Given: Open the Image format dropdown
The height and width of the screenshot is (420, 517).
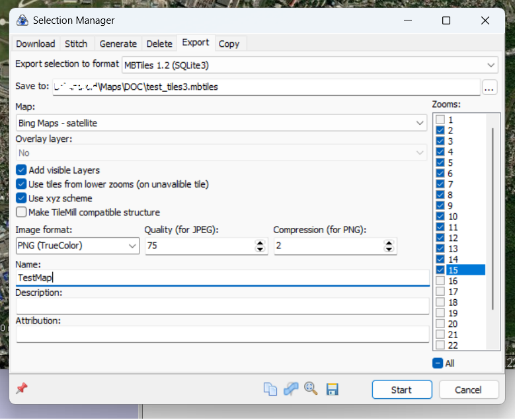Looking at the screenshot, I should click(77, 246).
